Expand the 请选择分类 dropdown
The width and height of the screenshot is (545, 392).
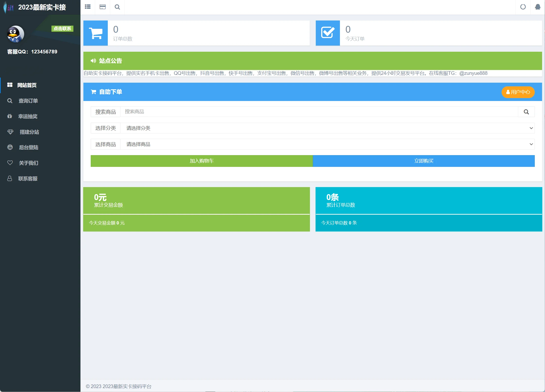327,128
